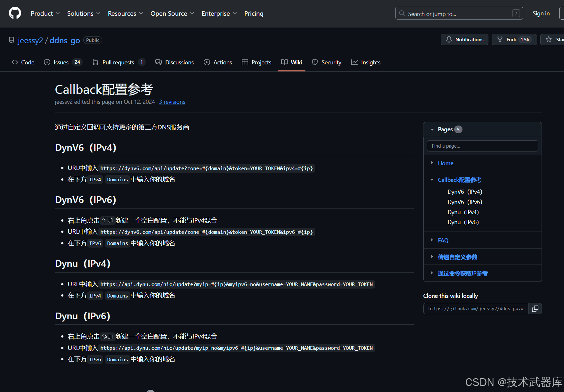Open the 传递自定义参数 wiki page
Screen dimensions: 564x392
coord(457,257)
